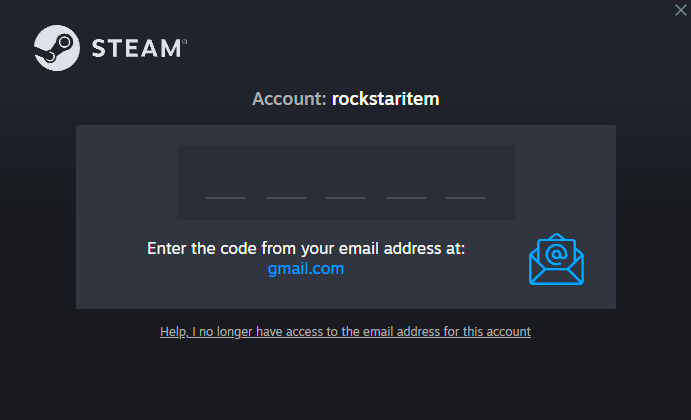691x420 pixels.
Task: Close the Steam Guard dialog window
Action: click(681, 9)
